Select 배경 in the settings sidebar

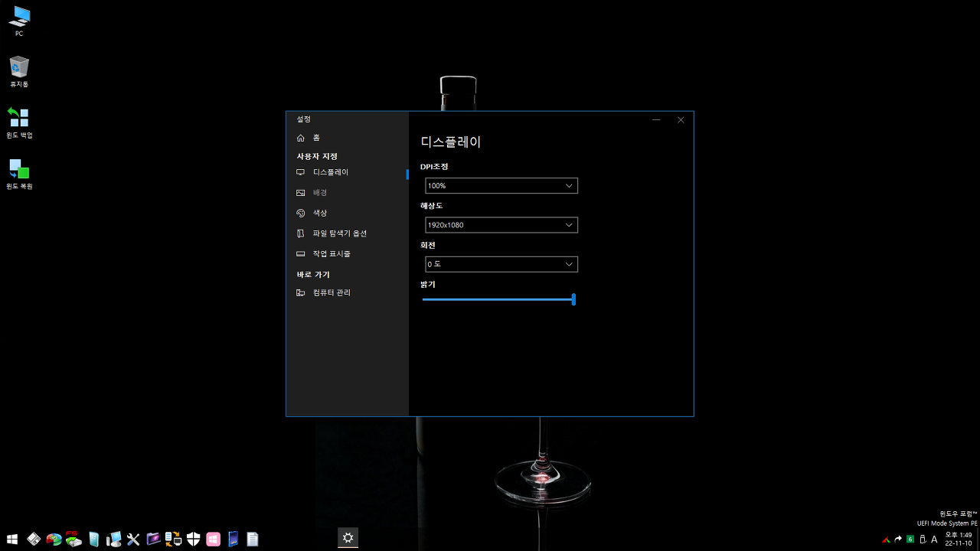coord(320,193)
